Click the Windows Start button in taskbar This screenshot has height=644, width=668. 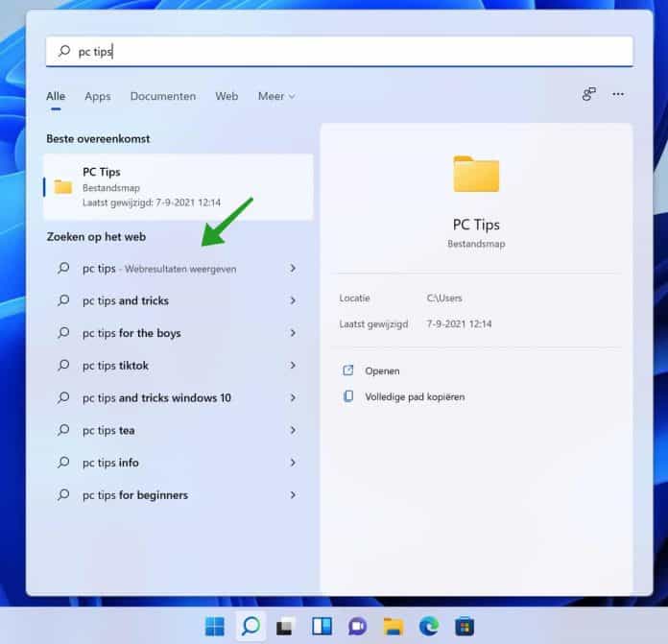[214, 627]
